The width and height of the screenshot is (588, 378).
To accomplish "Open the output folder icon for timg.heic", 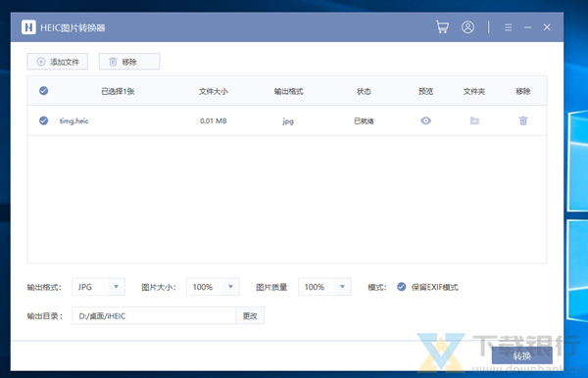I will coord(474,120).
